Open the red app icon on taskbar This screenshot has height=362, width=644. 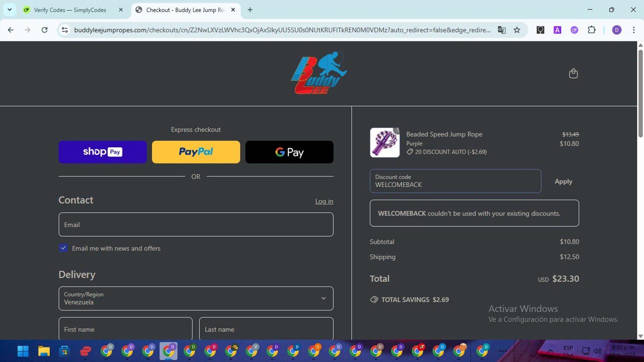[x=85, y=351]
